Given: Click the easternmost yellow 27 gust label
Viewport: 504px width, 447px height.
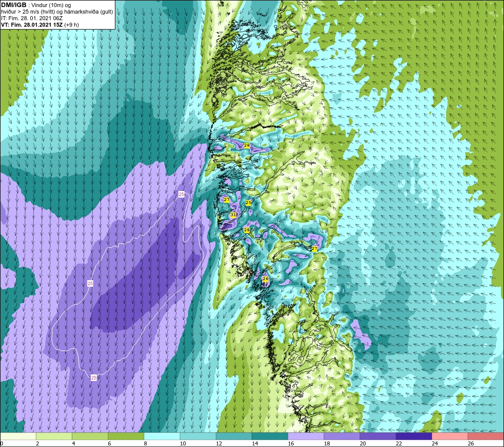Looking at the screenshot, I should [314, 248].
